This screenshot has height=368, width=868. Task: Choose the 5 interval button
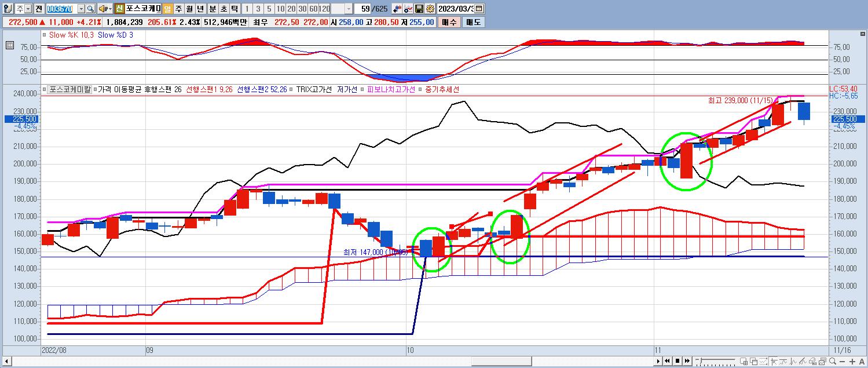(269, 9)
